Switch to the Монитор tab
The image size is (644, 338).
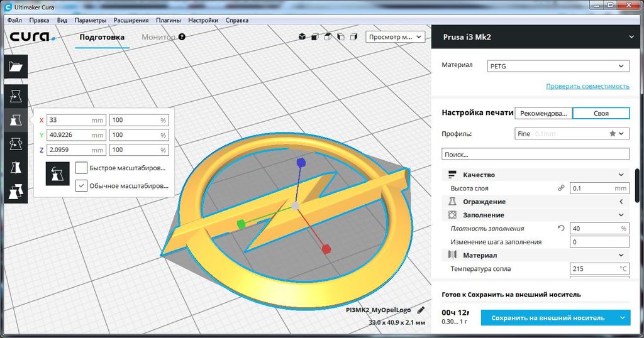(x=158, y=37)
